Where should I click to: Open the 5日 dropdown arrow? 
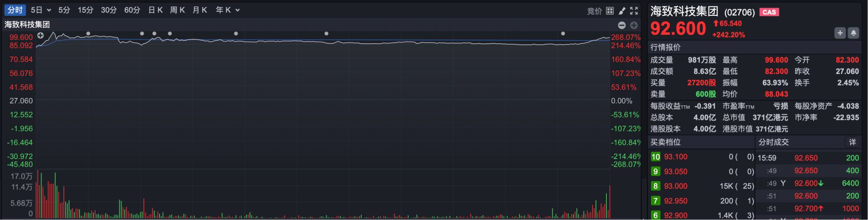point(49,10)
